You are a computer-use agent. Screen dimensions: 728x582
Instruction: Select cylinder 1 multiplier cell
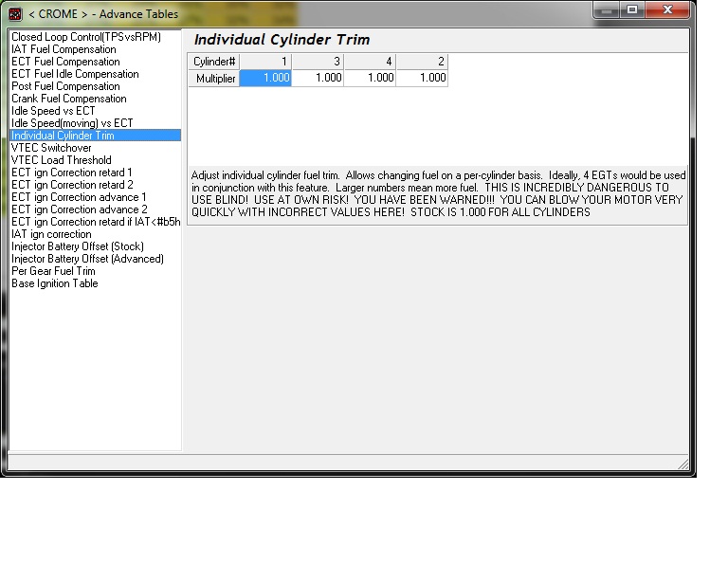(265, 78)
